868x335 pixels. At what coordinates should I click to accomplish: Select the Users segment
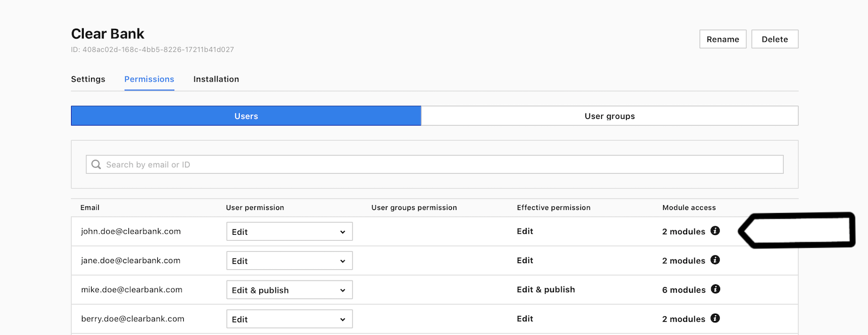(x=246, y=116)
